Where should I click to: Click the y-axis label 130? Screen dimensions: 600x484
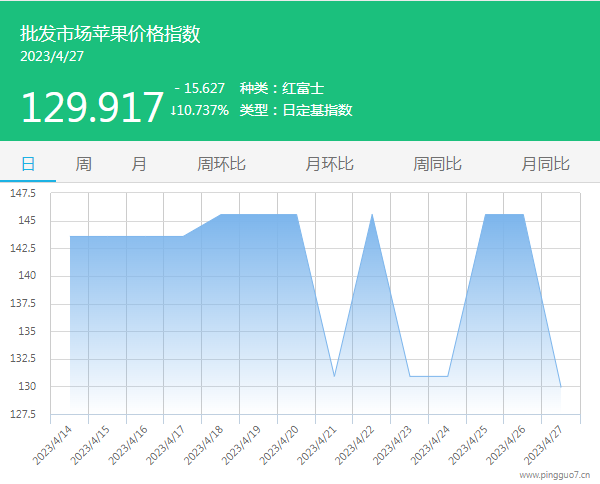tap(27, 386)
